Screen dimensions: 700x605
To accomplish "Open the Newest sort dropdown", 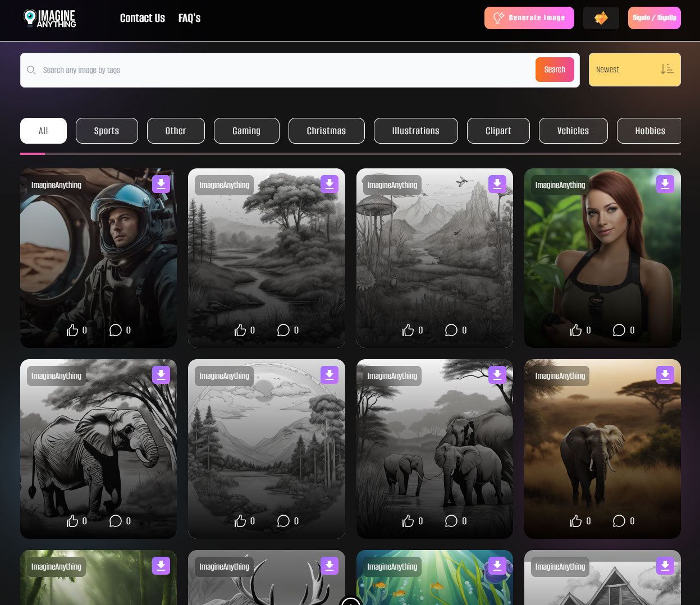I will click(635, 70).
